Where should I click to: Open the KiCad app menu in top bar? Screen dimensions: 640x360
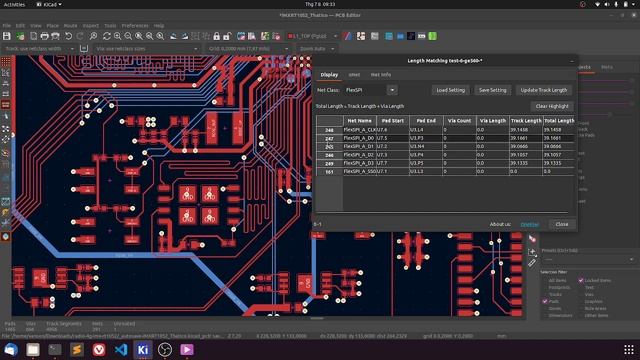coord(49,4)
